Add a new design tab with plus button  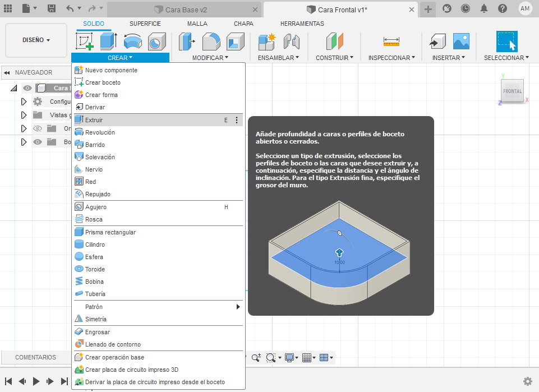[x=428, y=10]
